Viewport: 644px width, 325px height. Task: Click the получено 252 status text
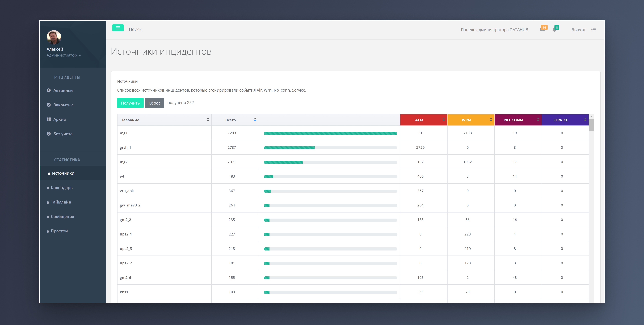(x=180, y=103)
